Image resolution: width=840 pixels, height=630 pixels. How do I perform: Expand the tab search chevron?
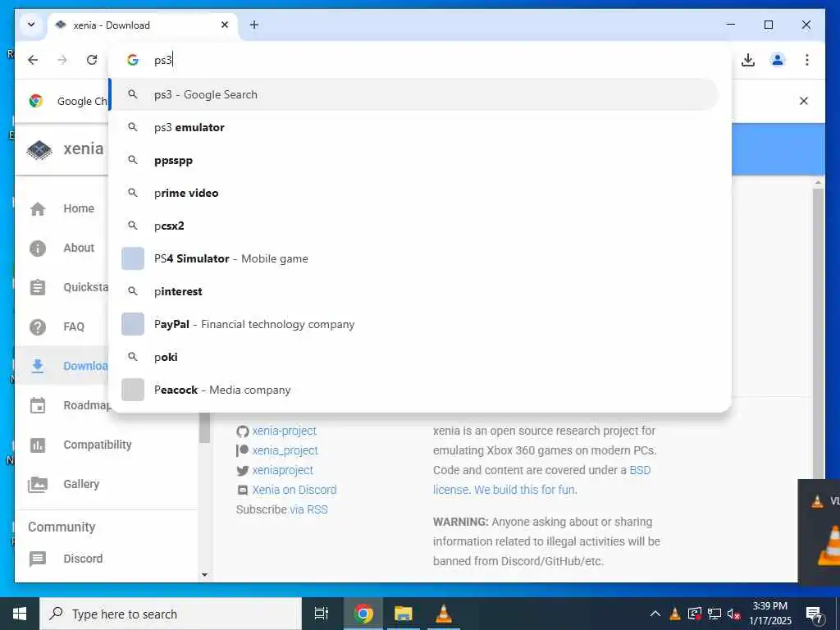click(x=31, y=25)
